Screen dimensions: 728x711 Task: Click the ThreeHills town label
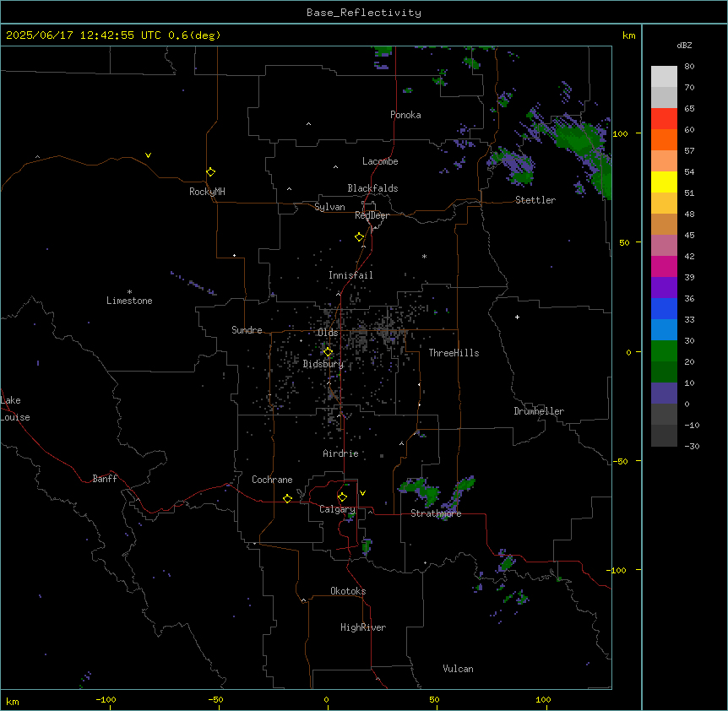pyautogui.click(x=454, y=353)
